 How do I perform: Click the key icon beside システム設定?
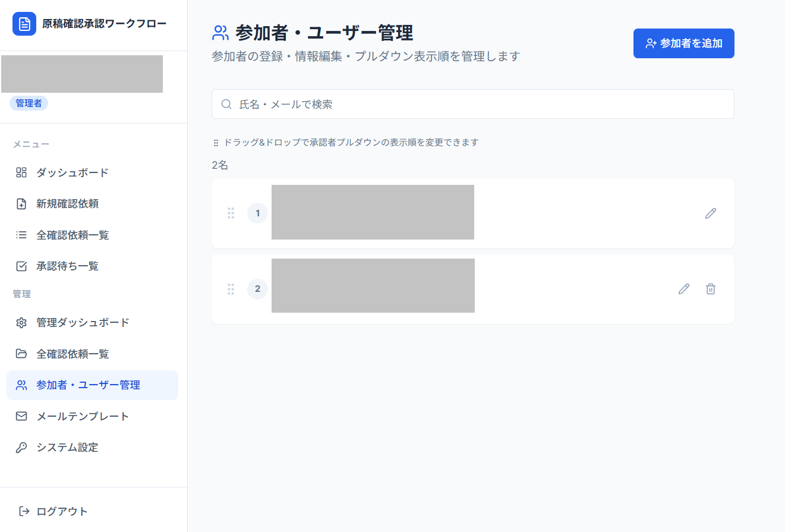click(x=21, y=447)
